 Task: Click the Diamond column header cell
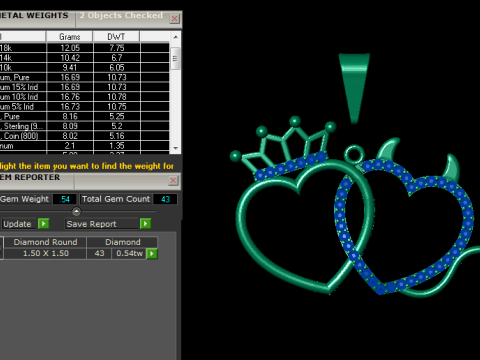pos(123,242)
